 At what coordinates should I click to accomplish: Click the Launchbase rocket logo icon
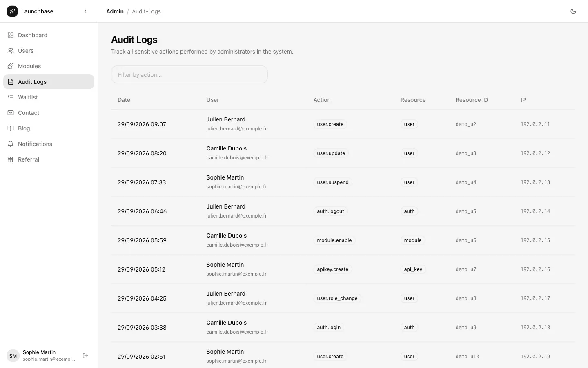(12, 11)
